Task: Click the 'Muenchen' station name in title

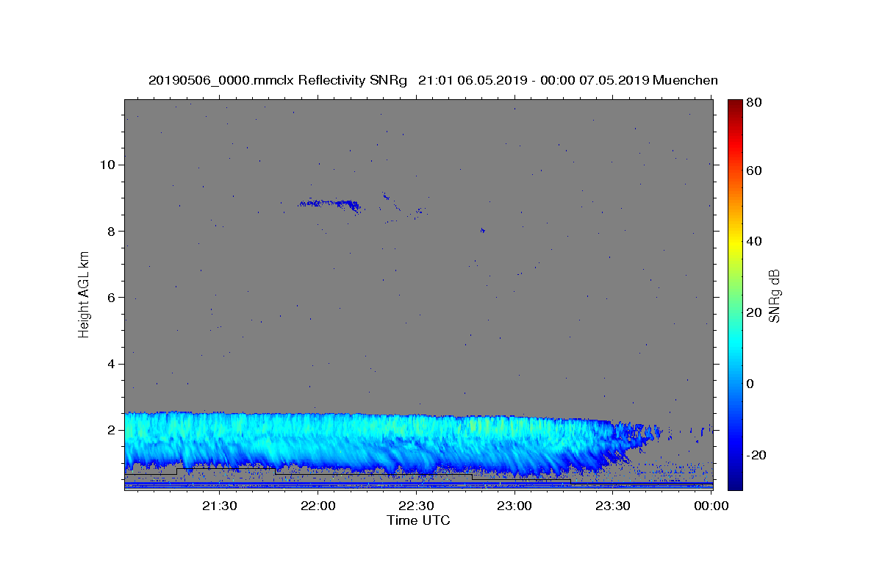Action: point(685,80)
